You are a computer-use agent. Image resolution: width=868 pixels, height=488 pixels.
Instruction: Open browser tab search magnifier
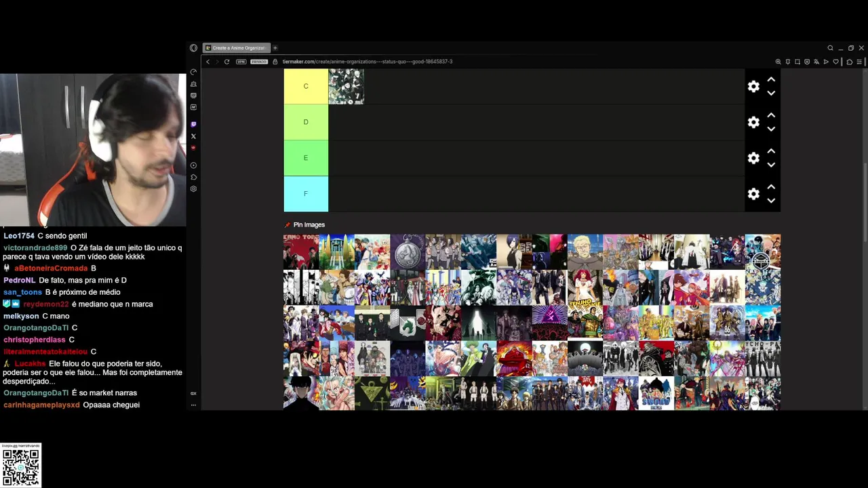point(830,48)
